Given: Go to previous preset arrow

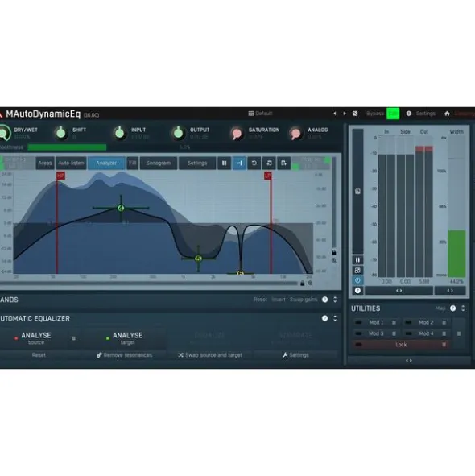Looking at the screenshot, I should (335, 114).
